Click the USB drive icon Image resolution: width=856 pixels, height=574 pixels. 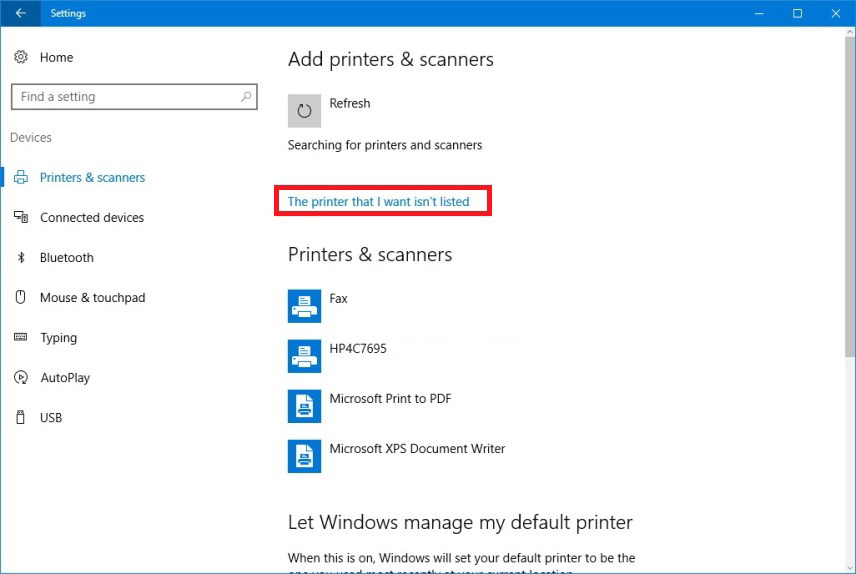[21, 417]
